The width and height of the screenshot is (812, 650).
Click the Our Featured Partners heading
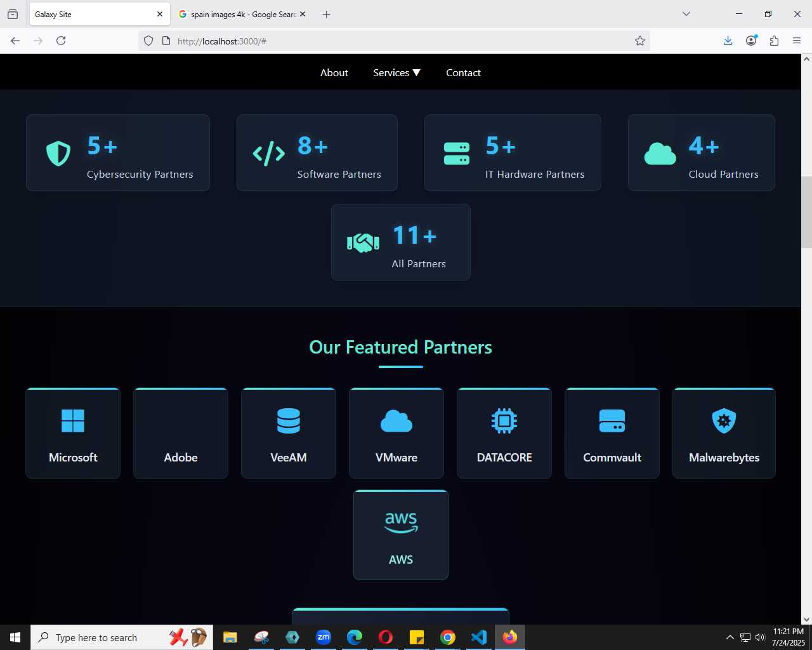[400, 347]
